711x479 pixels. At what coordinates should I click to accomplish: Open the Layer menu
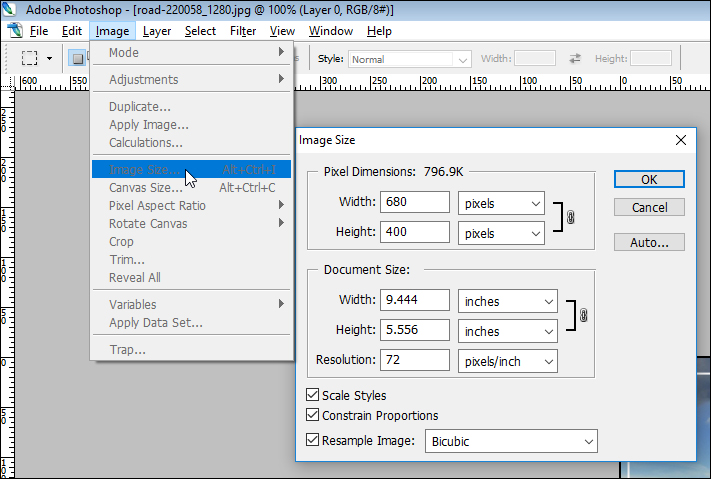tap(157, 31)
